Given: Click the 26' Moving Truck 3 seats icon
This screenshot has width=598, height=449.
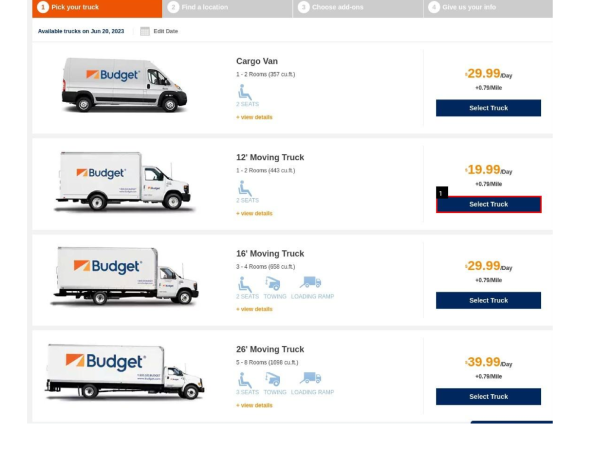Looking at the screenshot, I should 245,380.
